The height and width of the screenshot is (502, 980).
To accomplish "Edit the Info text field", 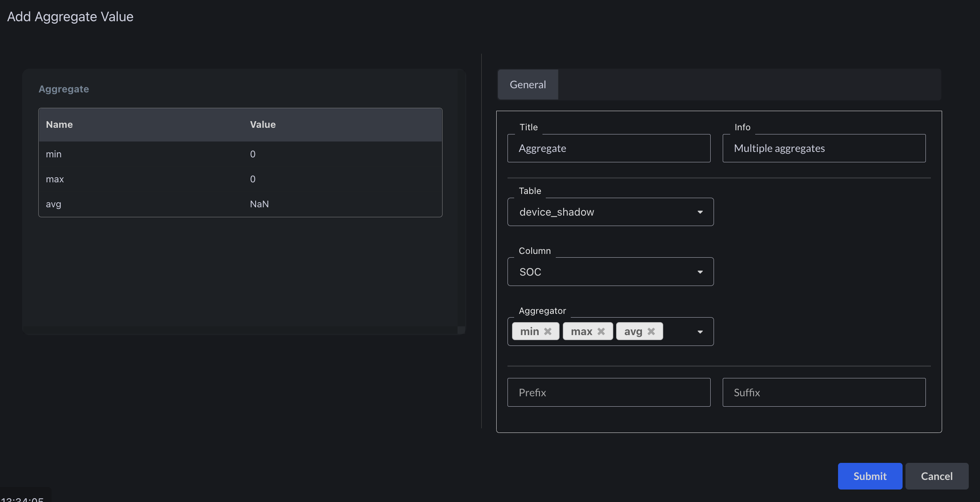I will (x=823, y=148).
